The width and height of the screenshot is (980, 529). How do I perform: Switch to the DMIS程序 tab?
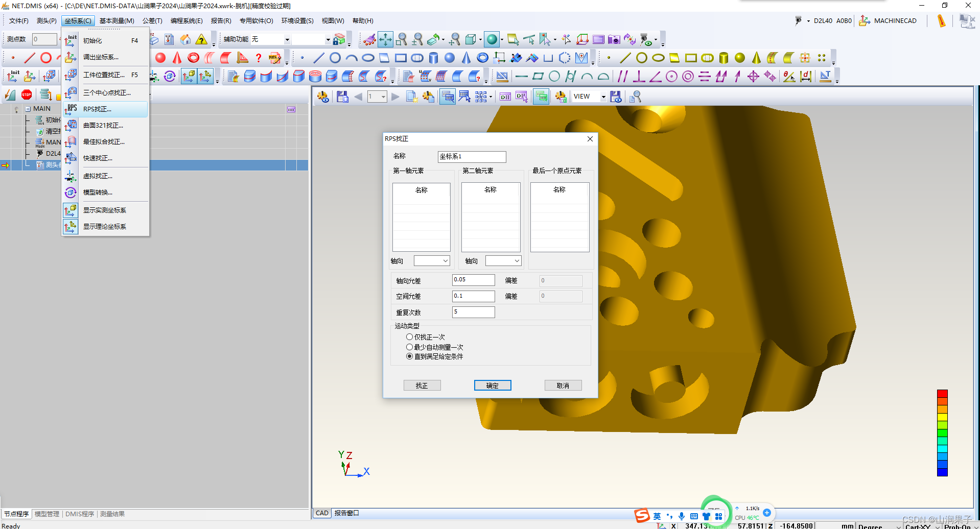[80, 514]
